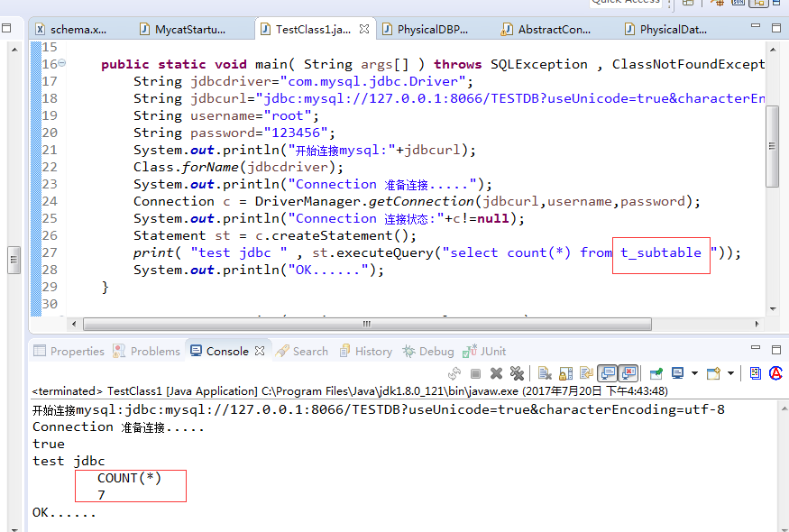Open the Properties view tab

69,352
